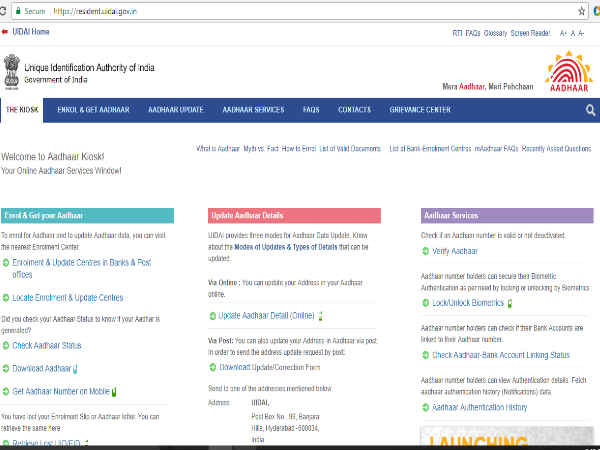600x450 pixels.
Task: Open Enrol & Get Aadhaar menu
Action: point(93,110)
